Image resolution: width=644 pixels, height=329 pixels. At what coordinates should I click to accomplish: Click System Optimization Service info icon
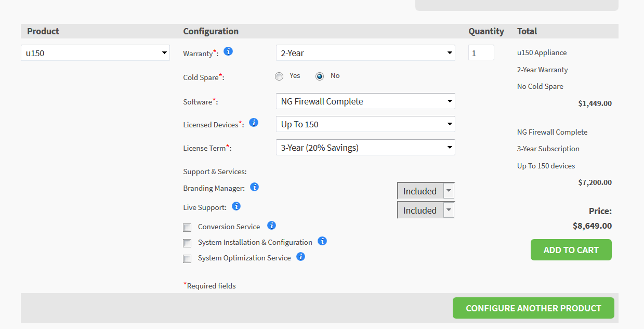300,257
